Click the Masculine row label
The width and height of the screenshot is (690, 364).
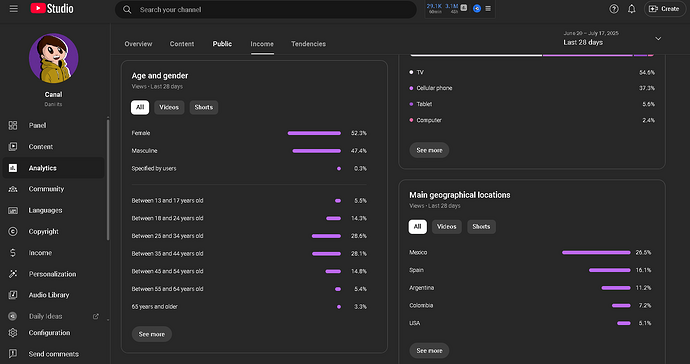click(x=144, y=151)
